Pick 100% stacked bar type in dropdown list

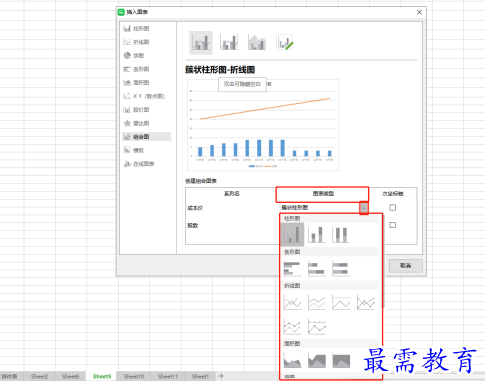pos(341,268)
